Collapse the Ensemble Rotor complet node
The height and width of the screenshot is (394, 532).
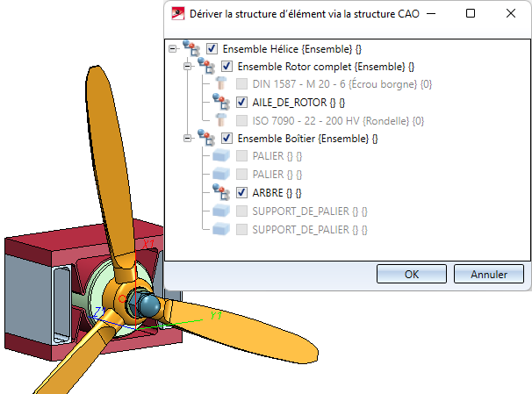[188, 67]
